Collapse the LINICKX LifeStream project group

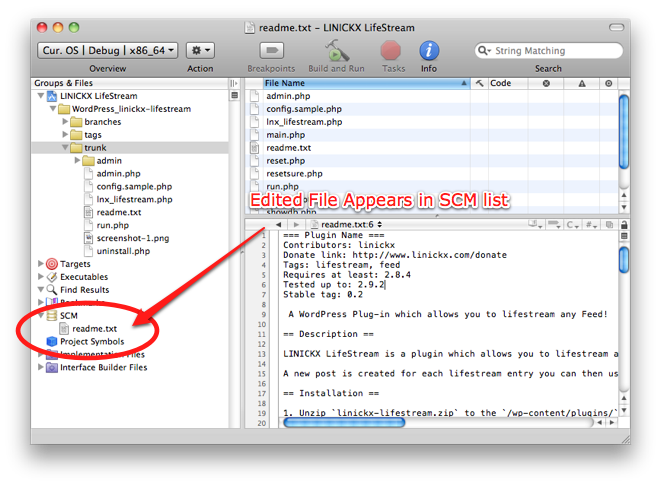click(x=41, y=96)
